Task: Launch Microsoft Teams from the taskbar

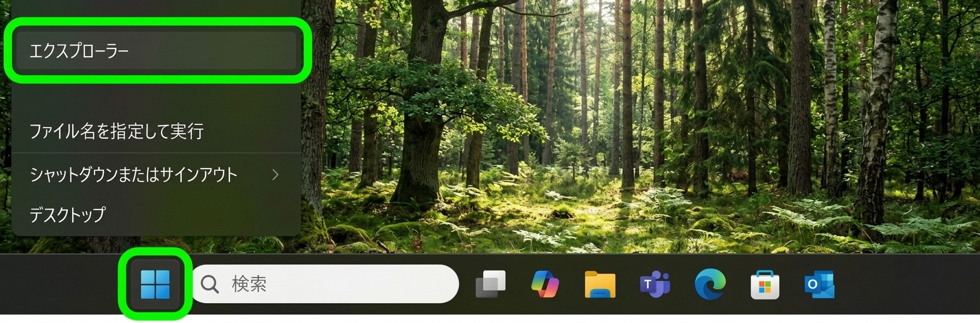Action: pos(655,284)
